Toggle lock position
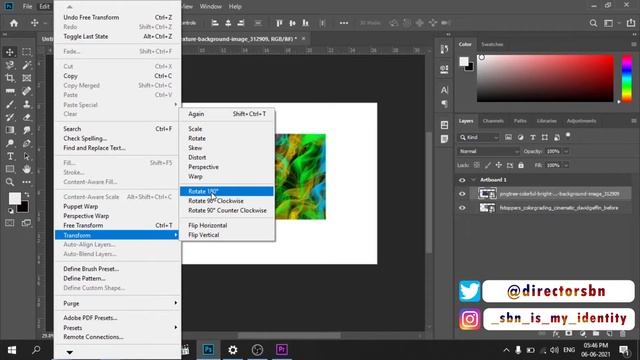The height and width of the screenshot is (360, 640). pyautogui.click(x=499, y=165)
